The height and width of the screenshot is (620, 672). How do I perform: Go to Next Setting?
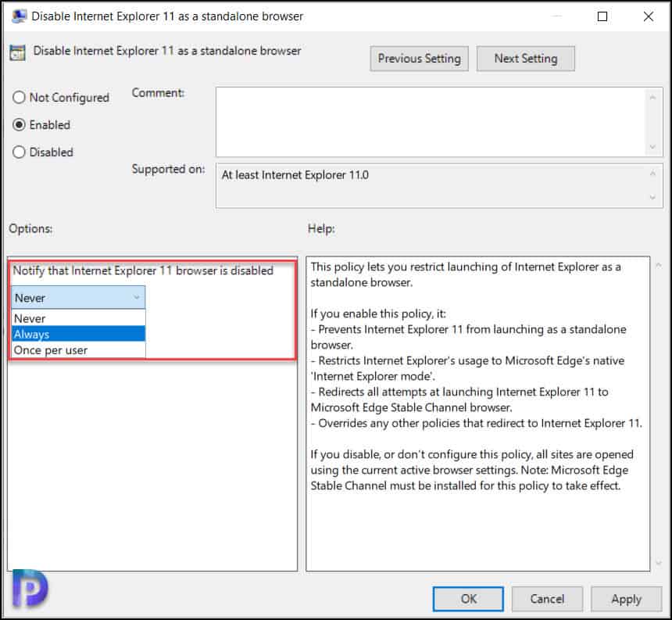click(x=525, y=59)
